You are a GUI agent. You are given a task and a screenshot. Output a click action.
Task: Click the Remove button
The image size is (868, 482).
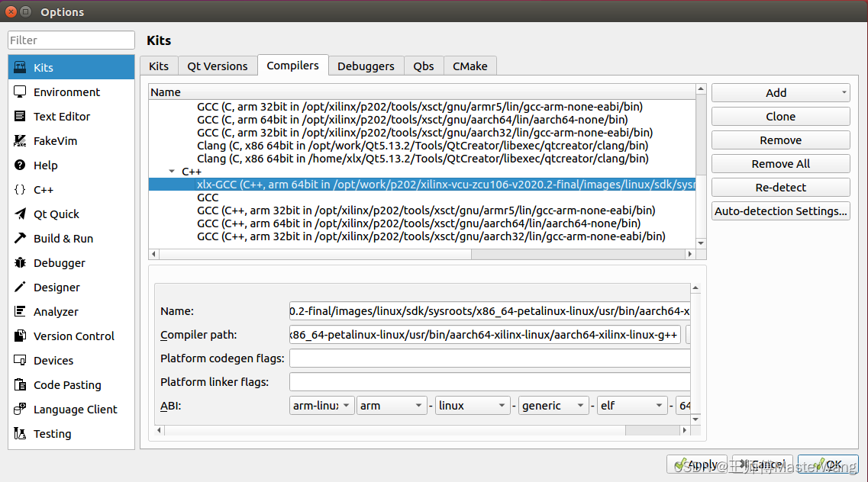780,140
